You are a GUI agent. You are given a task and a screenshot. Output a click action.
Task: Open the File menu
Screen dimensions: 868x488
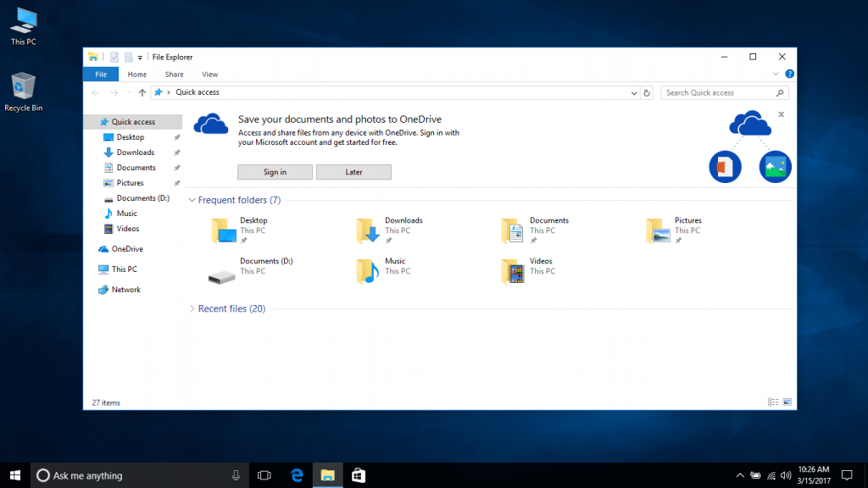click(x=101, y=74)
